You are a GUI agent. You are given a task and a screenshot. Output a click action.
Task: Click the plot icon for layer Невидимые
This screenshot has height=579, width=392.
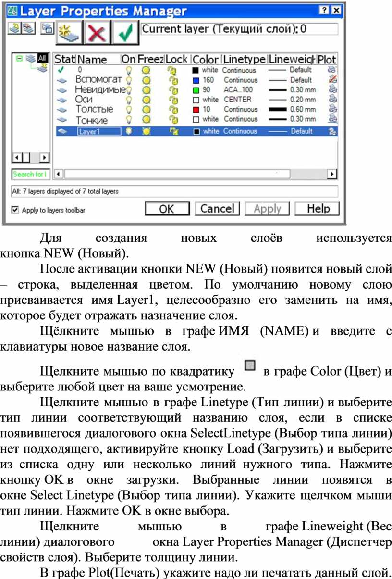[332, 89]
